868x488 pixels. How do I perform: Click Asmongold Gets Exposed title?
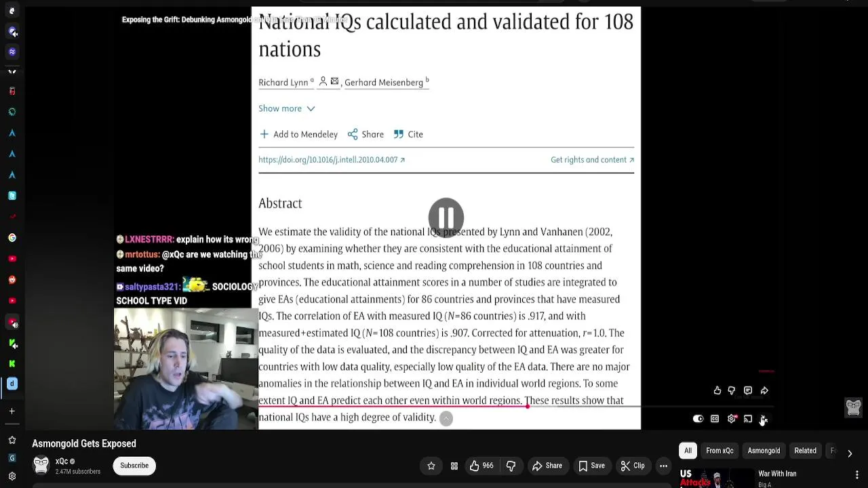(84, 444)
